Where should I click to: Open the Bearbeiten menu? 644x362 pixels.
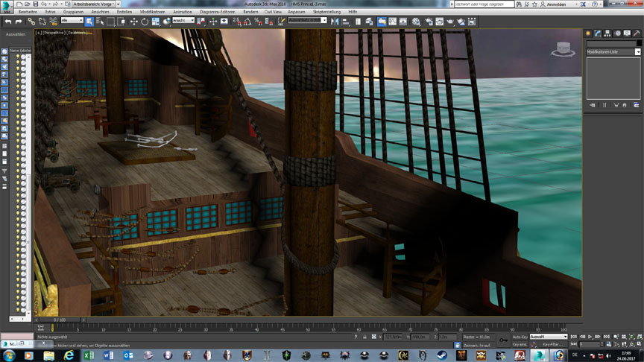point(28,12)
